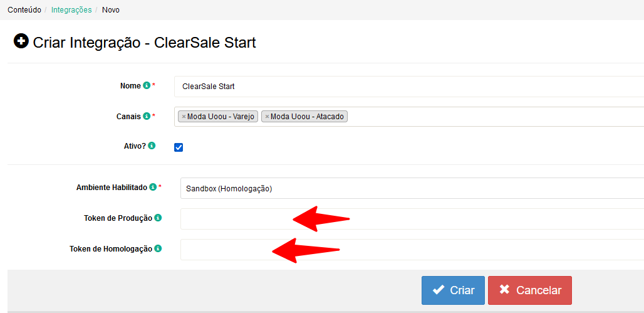
Task: Click the Ambiente Habilitado label
Action: point(112,188)
